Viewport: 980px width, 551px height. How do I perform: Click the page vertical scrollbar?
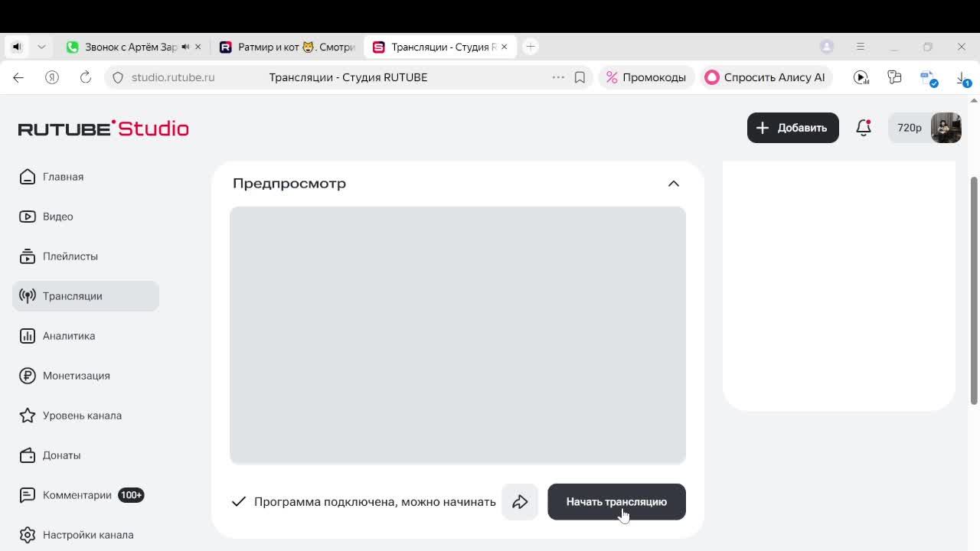[974, 291]
